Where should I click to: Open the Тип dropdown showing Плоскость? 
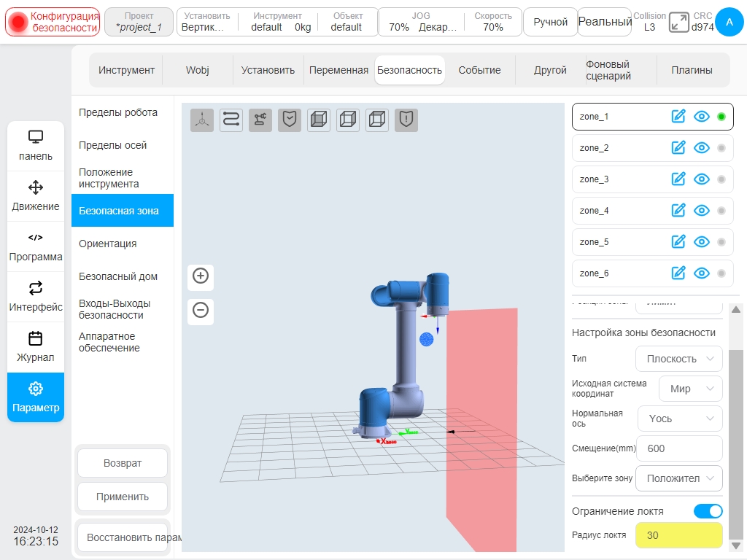pos(679,359)
